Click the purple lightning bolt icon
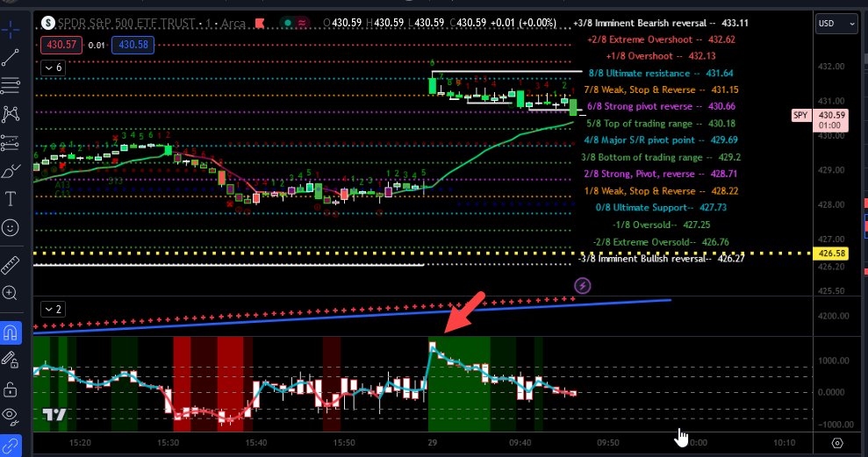 point(583,285)
